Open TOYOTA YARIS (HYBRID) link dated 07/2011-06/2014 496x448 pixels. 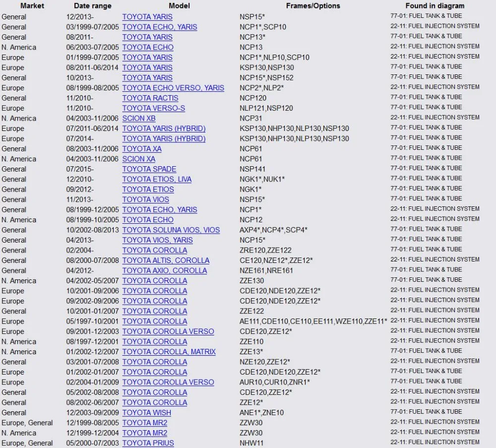pyautogui.click(x=164, y=128)
